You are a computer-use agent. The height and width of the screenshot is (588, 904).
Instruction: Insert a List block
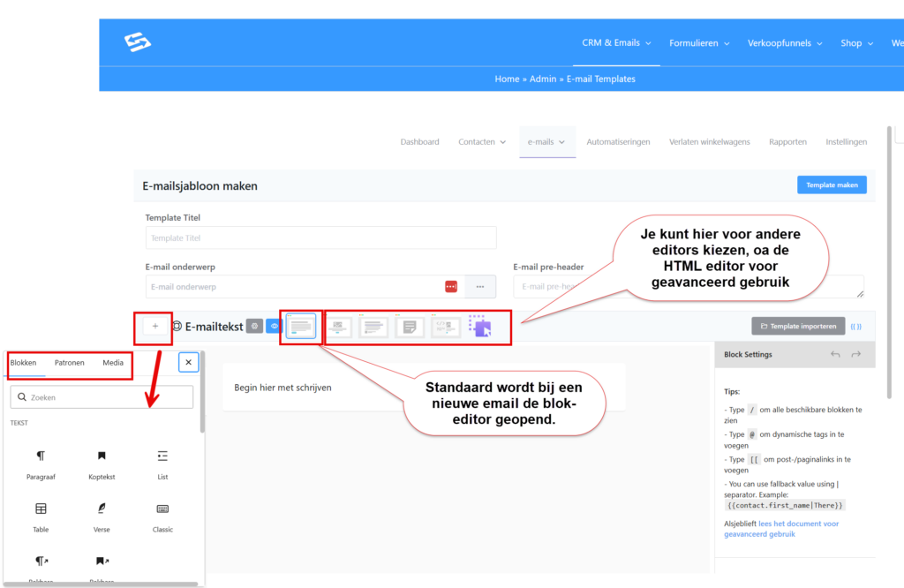point(162,463)
